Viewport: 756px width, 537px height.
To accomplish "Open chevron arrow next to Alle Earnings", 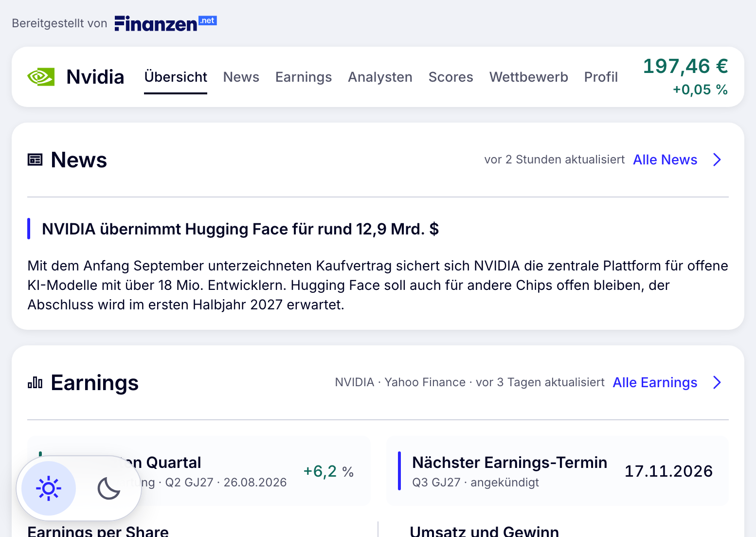I will (x=717, y=382).
